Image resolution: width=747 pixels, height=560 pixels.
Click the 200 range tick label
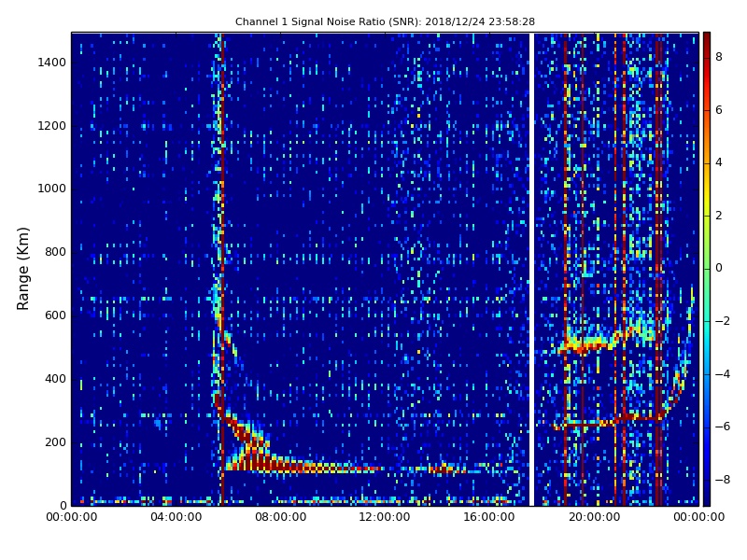(55, 441)
